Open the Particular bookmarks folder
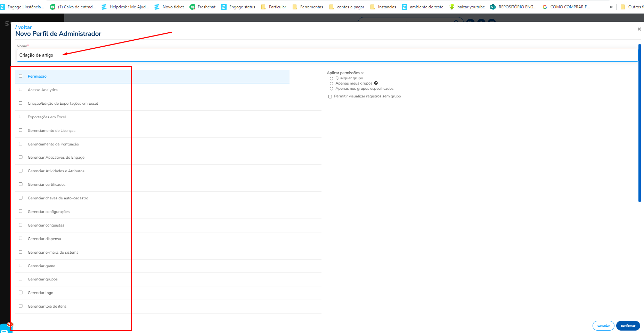The height and width of the screenshot is (333, 644). point(274,7)
